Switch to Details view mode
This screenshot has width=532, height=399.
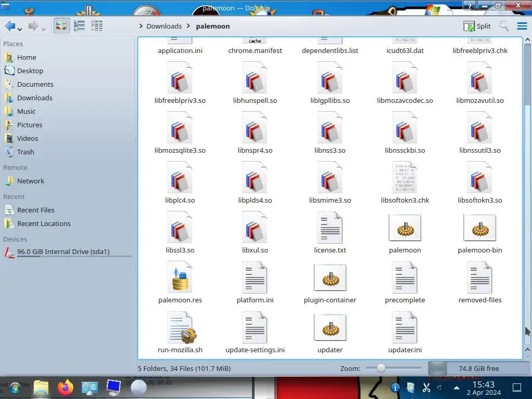[x=97, y=26]
